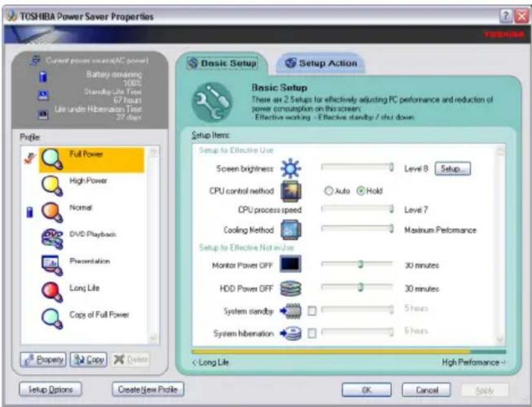Screen dimensions: 532x407
Task: Choose the Long Life profile icon
Action: click(52, 292)
